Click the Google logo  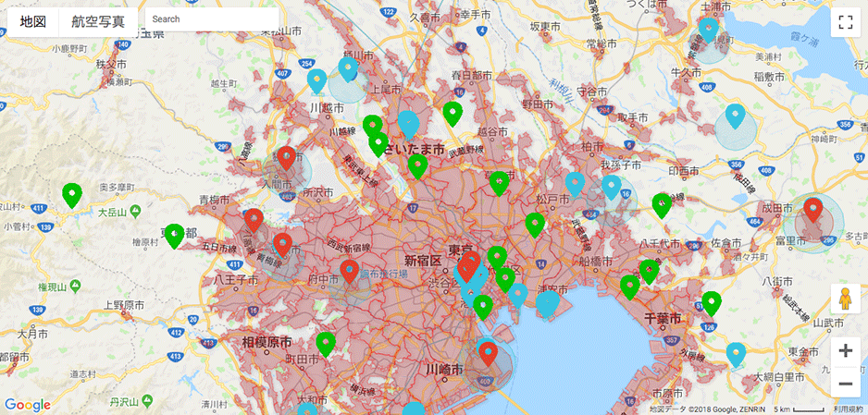pyautogui.click(x=28, y=404)
